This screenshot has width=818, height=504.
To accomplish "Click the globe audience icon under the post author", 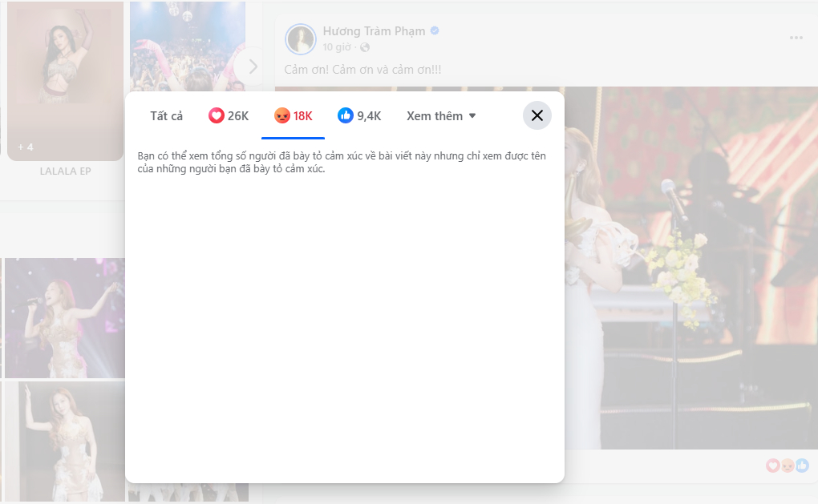I will [x=364, y=46].
